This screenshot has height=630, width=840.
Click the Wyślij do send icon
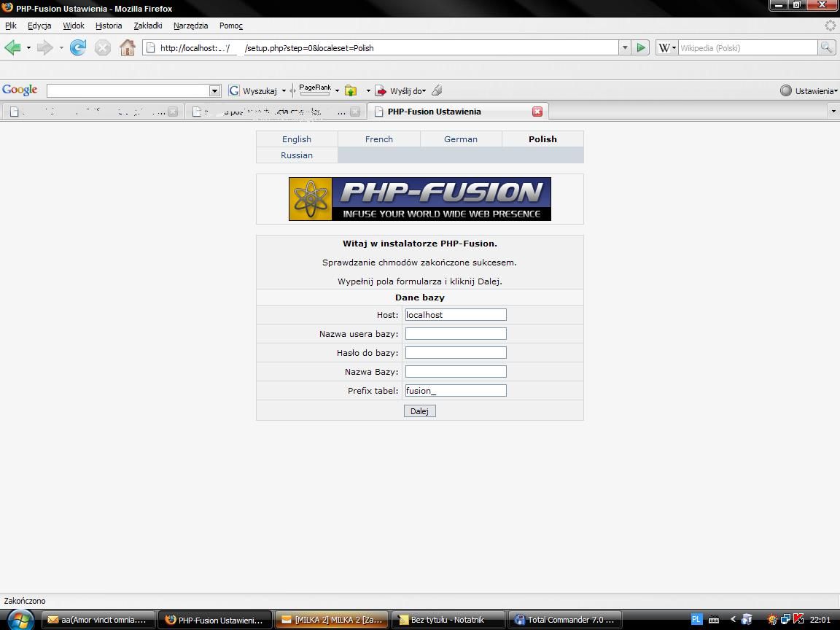coord(381,90)
